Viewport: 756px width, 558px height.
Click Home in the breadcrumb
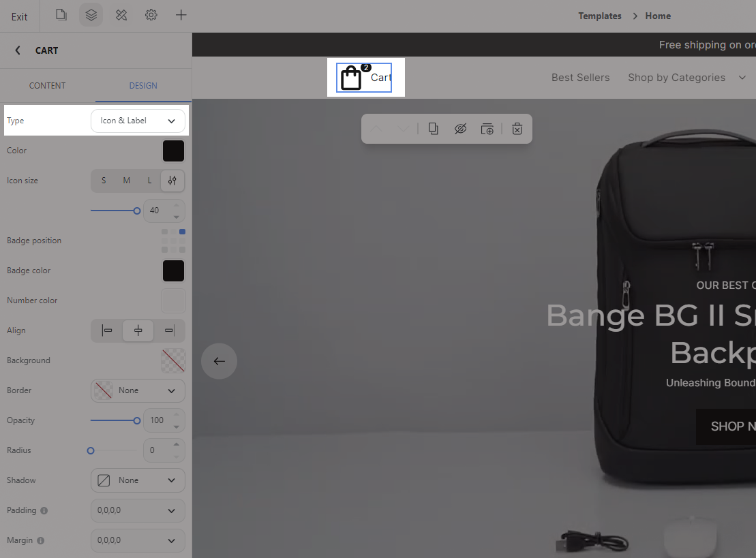pyautogui.click(x=658, y=16)
